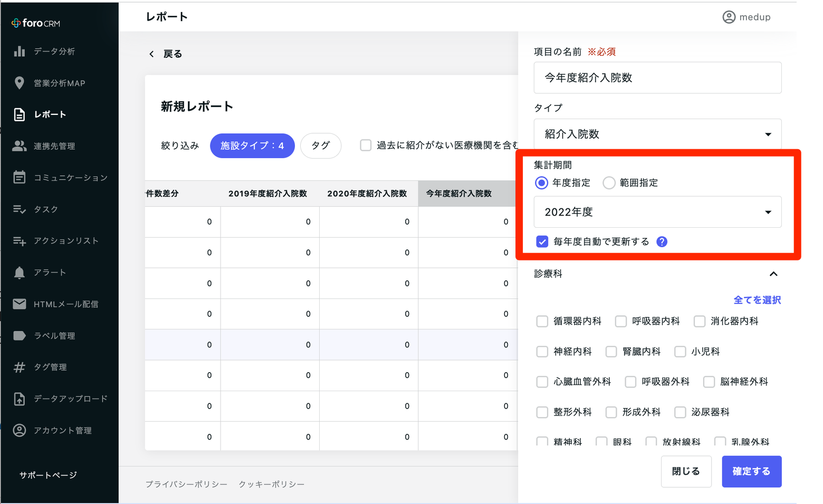Check the 神経内科 checkbox

542,352
